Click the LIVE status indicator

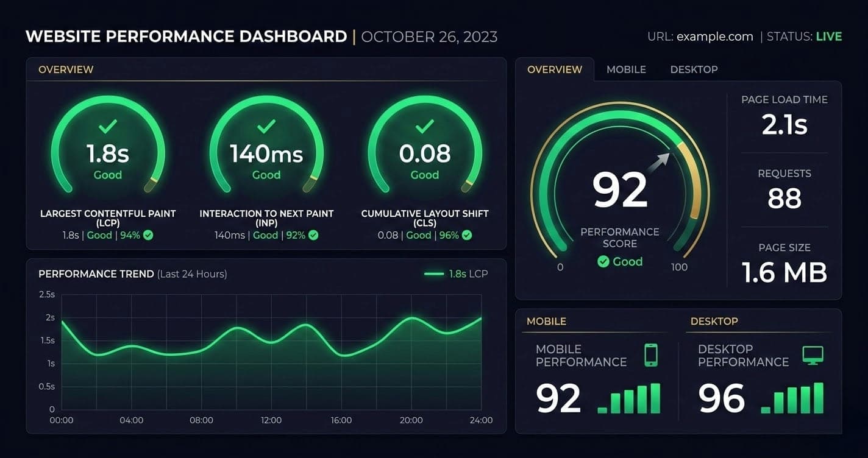(x=830, y=37)
